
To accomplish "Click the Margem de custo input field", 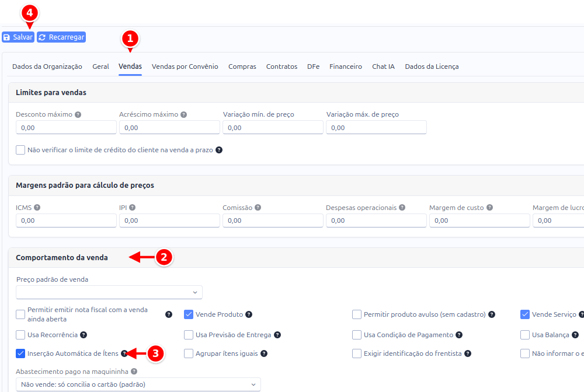I will pyautogui.click(x=479, y=220).
